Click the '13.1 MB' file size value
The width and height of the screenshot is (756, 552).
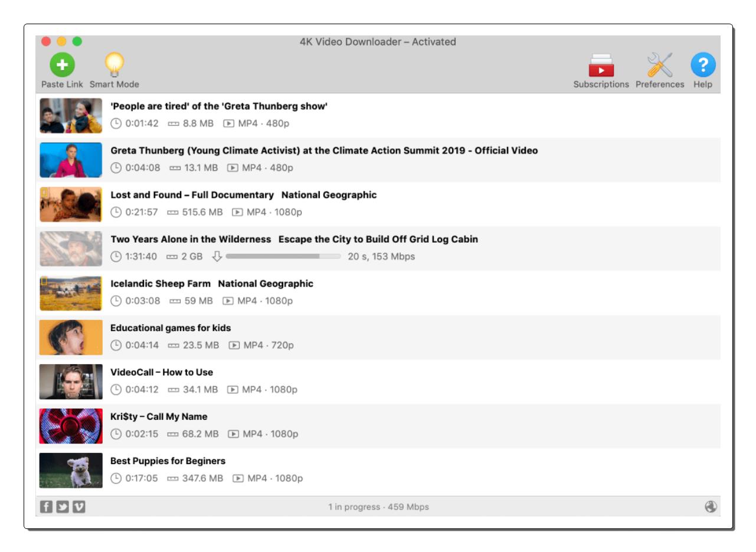pos(200,168)
